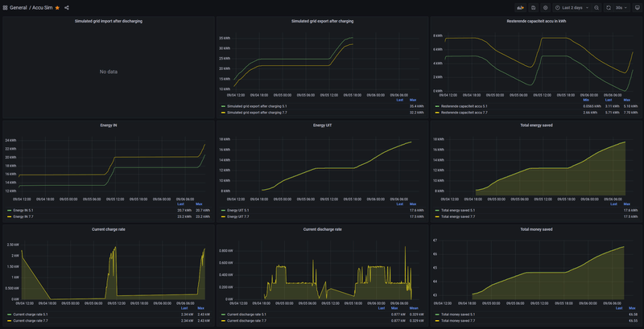
Task: Toggle Energy IN 7.7 legend series
Action: [x=22, y=216]
